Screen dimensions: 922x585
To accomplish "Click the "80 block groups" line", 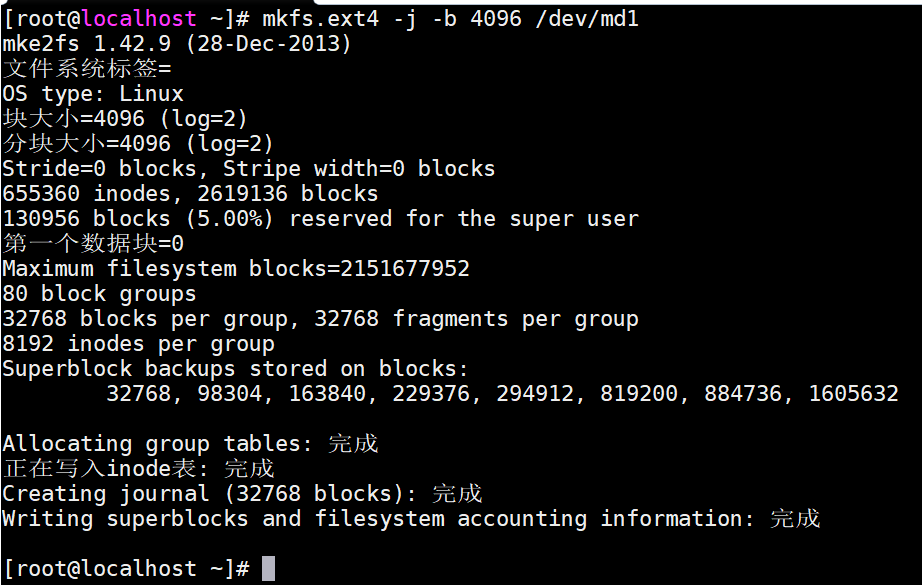I will 99,294.
